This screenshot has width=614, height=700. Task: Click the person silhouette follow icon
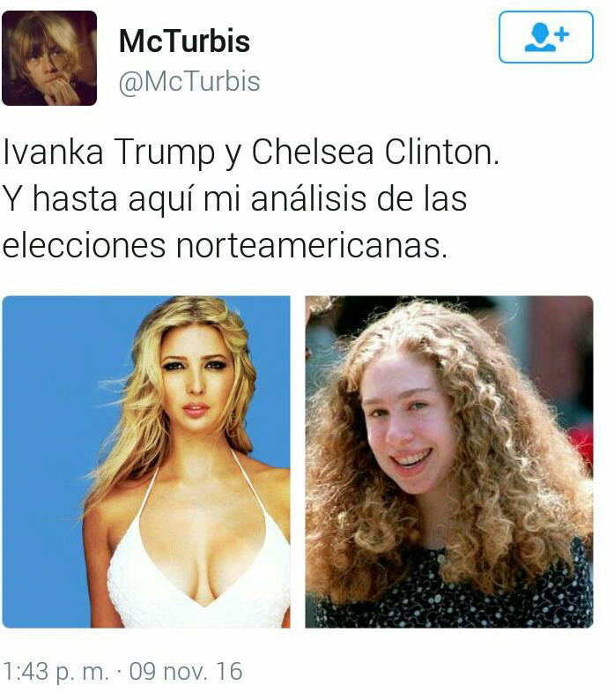541,38
